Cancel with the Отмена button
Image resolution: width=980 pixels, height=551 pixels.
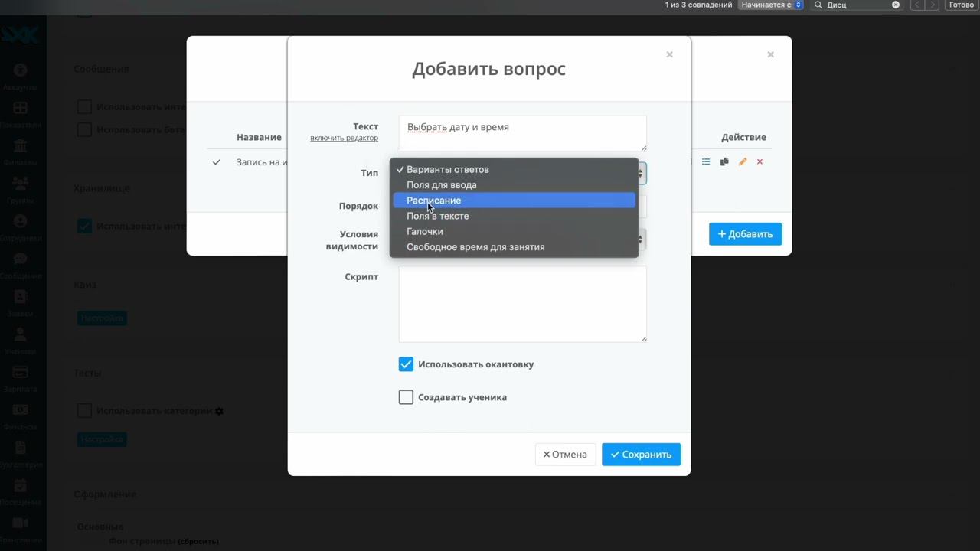click(x=565, y=455)
